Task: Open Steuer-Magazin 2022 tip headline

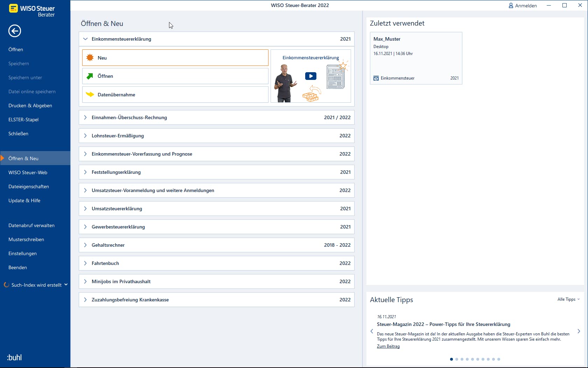Action: pyautogui.click(x=443, y=324)
